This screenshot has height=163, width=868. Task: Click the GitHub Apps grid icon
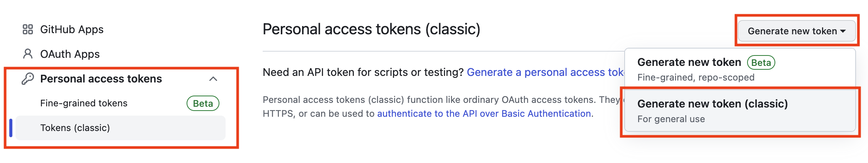pos(28,29)
